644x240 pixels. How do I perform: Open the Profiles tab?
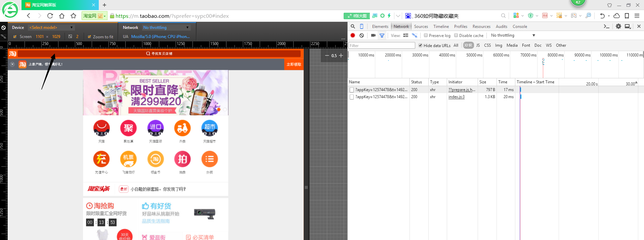pos(461,27)
